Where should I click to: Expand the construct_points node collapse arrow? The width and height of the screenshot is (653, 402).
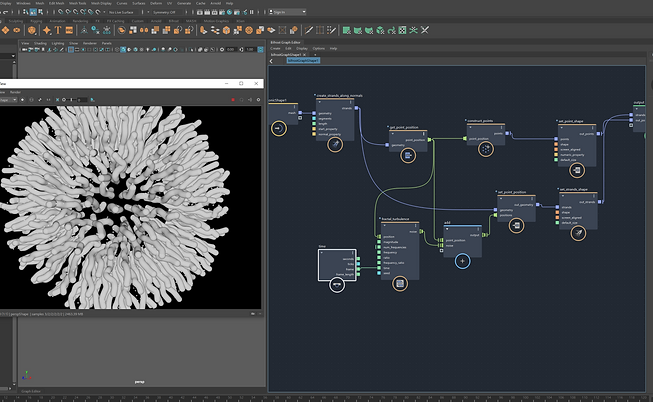point(470,127)
